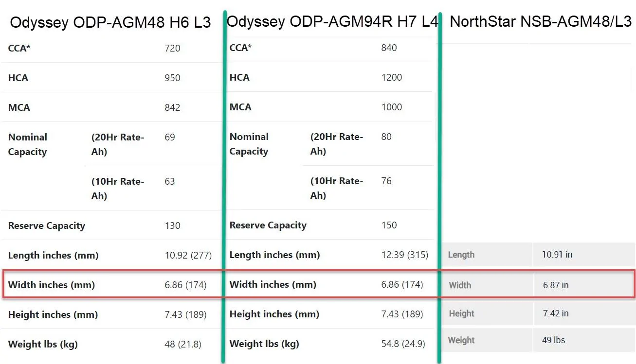The height and width of the screenshot is (364, 636).
Task: Click length value 12.39 (315)
Action: click(x=405, y=255)
